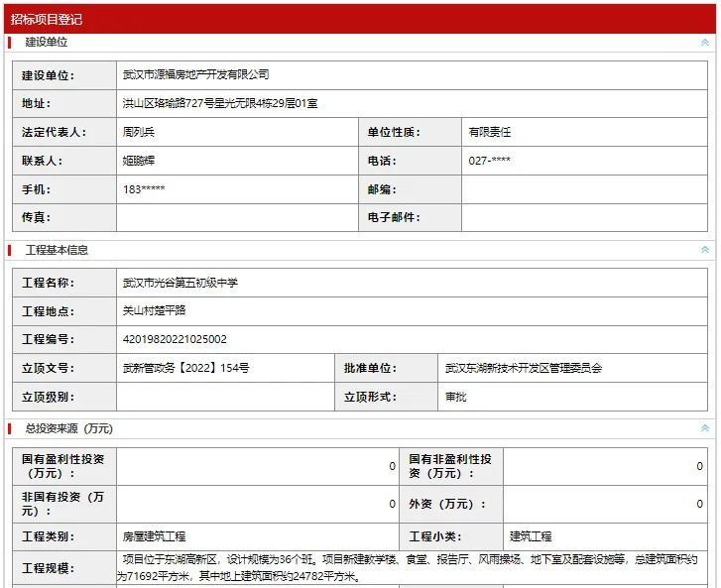Click the 工程类别: label
Screen dimensions: 721x588
48,536
